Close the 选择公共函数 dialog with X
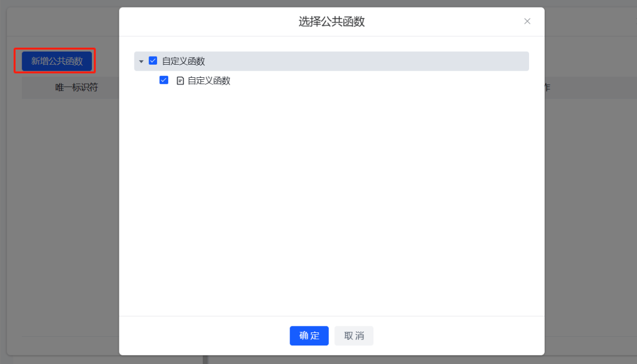 point(527,21)
